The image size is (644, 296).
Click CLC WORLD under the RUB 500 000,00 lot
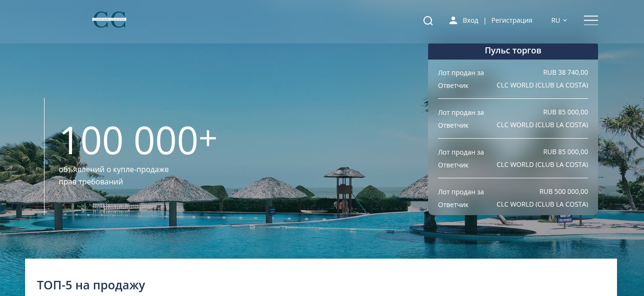542,204
